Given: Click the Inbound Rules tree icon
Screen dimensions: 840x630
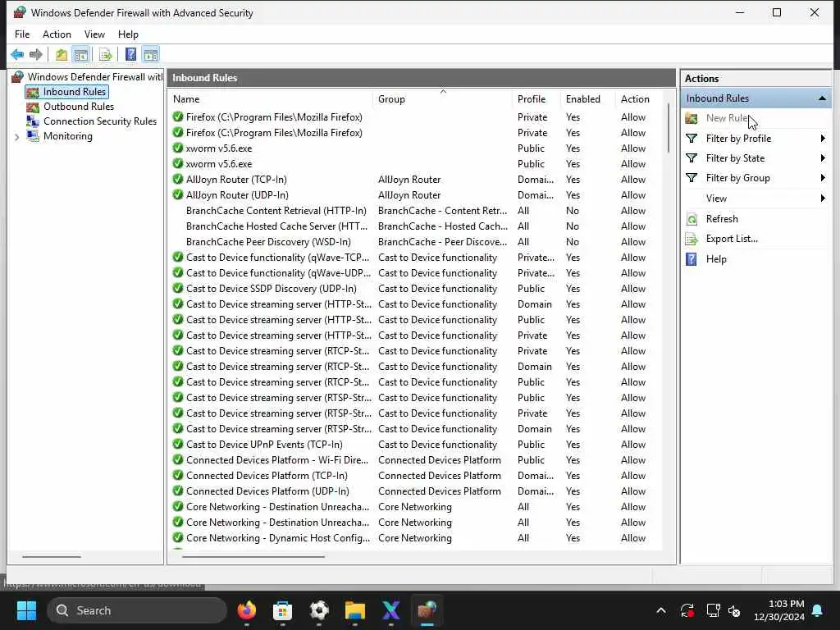Looking at the screenshot, I should (x=33, y=92).
